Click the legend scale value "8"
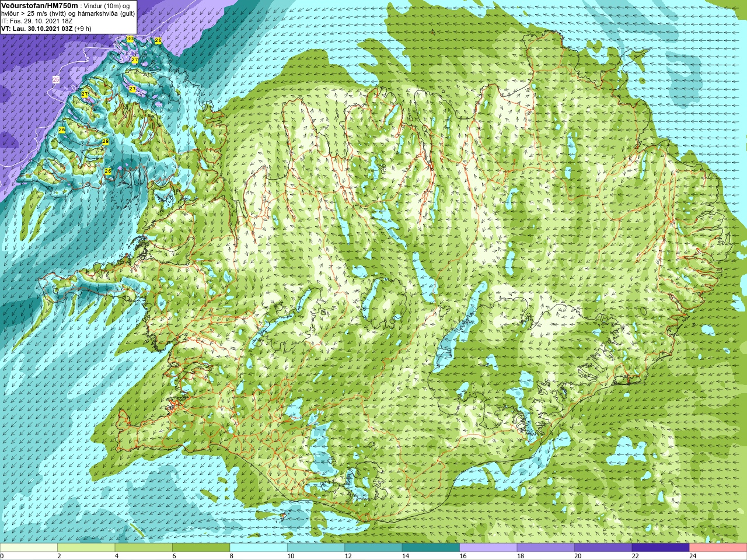Screen dimensions: 747x560 tap(232, 556)
